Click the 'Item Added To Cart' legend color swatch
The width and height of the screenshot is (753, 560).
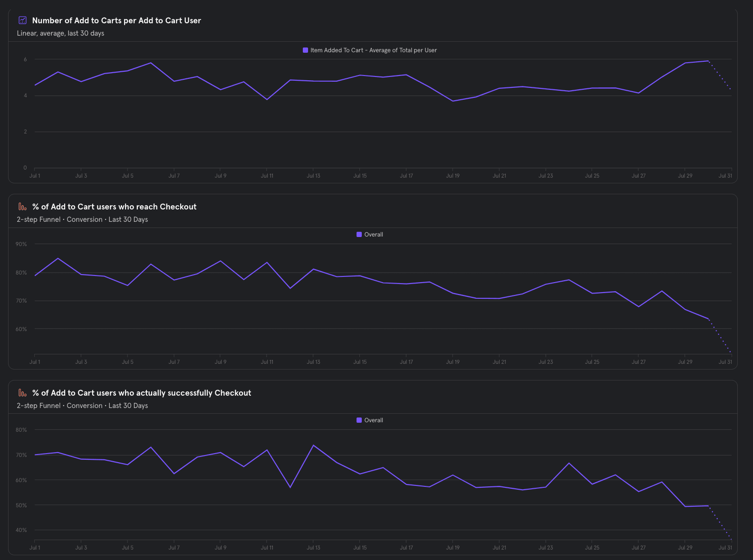point(306,50)
